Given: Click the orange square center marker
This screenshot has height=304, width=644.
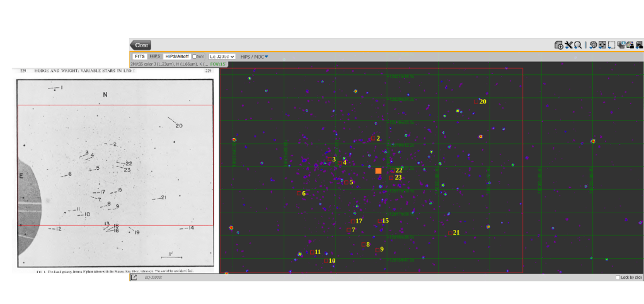Looking at the screenshot, I should (378, 171).
